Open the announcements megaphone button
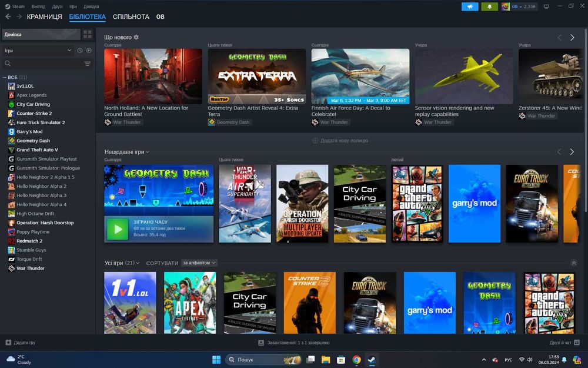 tap(470, 6)
